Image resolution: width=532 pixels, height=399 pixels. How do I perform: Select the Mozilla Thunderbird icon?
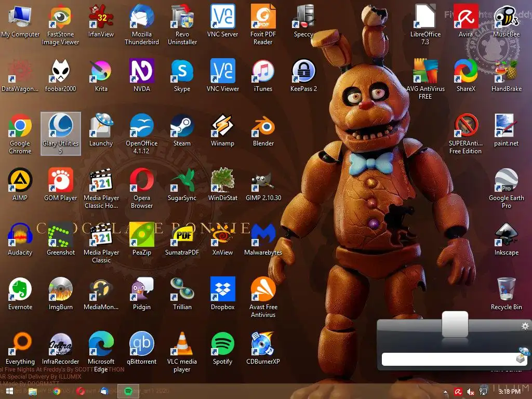pos(141,25)
